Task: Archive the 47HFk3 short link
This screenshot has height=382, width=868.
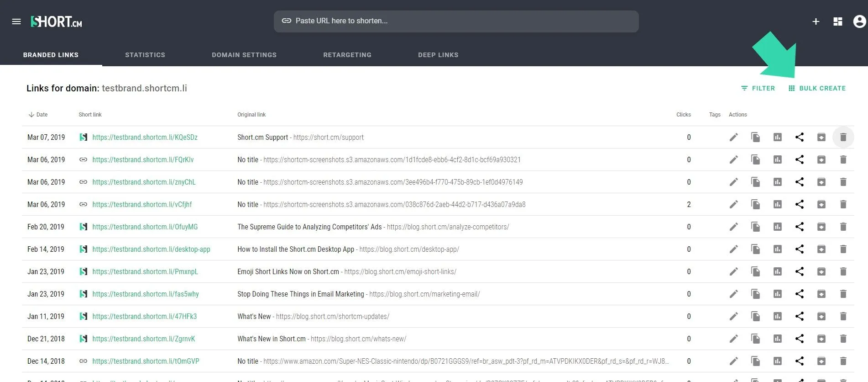Action: [x=821, y=316]
